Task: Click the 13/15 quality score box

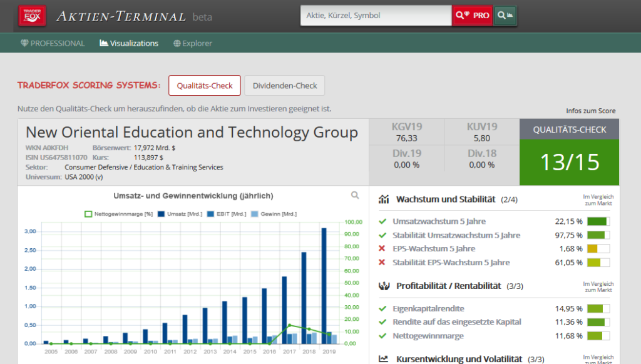Action: coord(570,162)
